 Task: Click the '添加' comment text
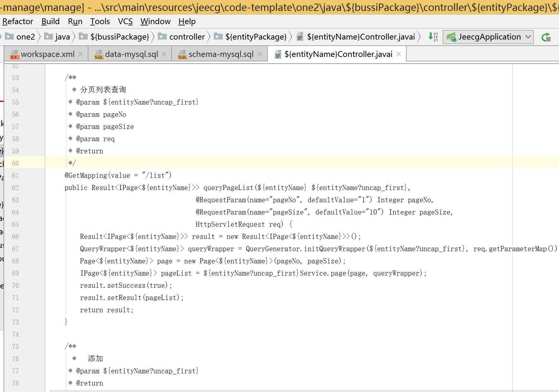pyautogui.click(x=95, y=359)
